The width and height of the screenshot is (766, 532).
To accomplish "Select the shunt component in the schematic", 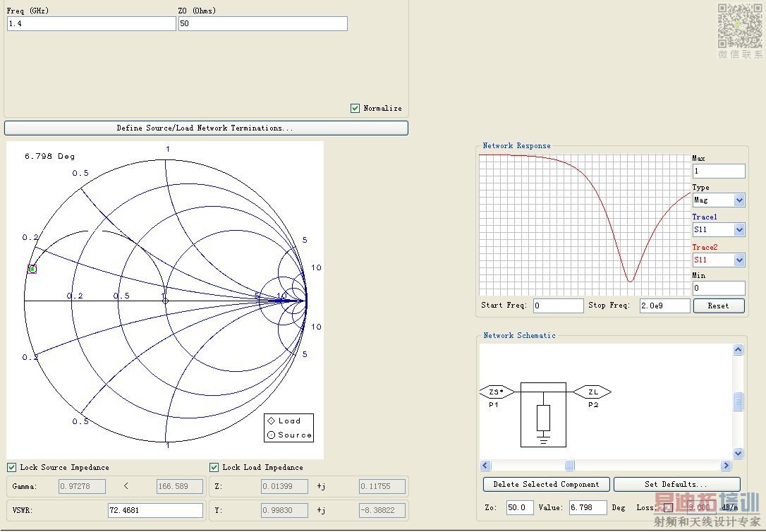I will click(x=543, y=418).
